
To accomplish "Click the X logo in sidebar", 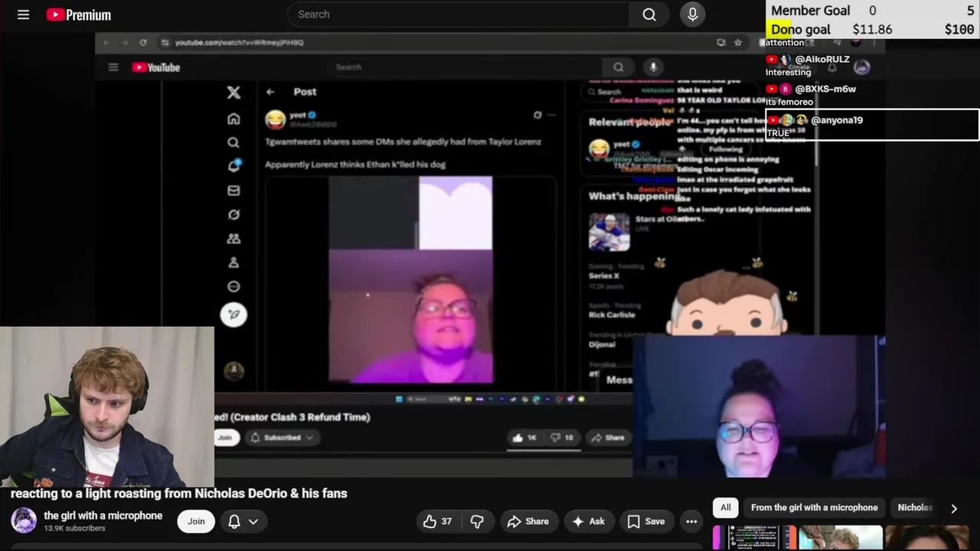I will [234, 93].
